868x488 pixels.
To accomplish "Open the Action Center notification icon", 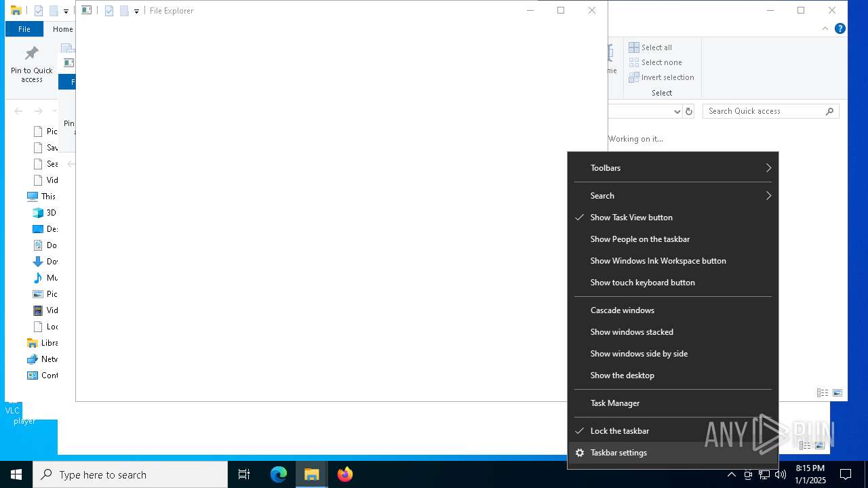I will point(846,474).
